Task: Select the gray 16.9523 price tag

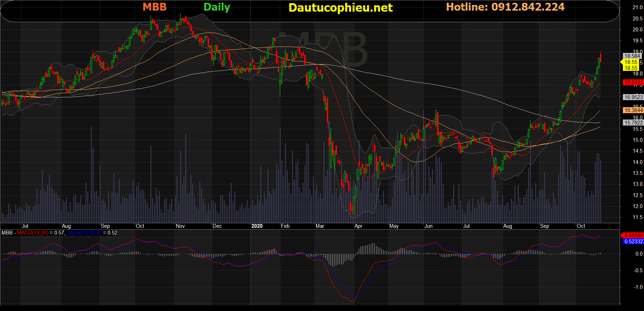Action: (633, 97)
